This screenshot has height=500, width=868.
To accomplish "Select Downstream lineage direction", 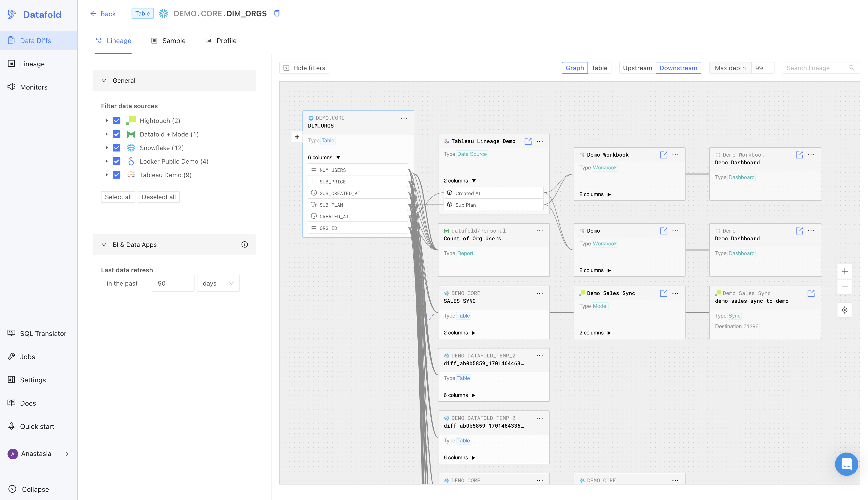I will tap(678, 68).
